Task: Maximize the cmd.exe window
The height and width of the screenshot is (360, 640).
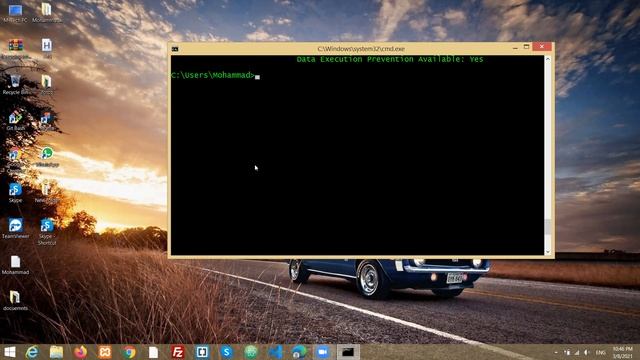Action: [x=527, y=47]
